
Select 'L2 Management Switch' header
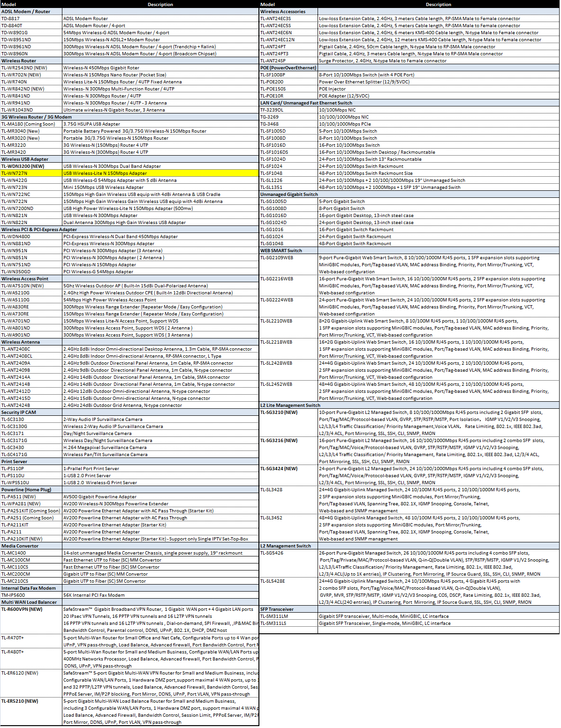(288, 546)
